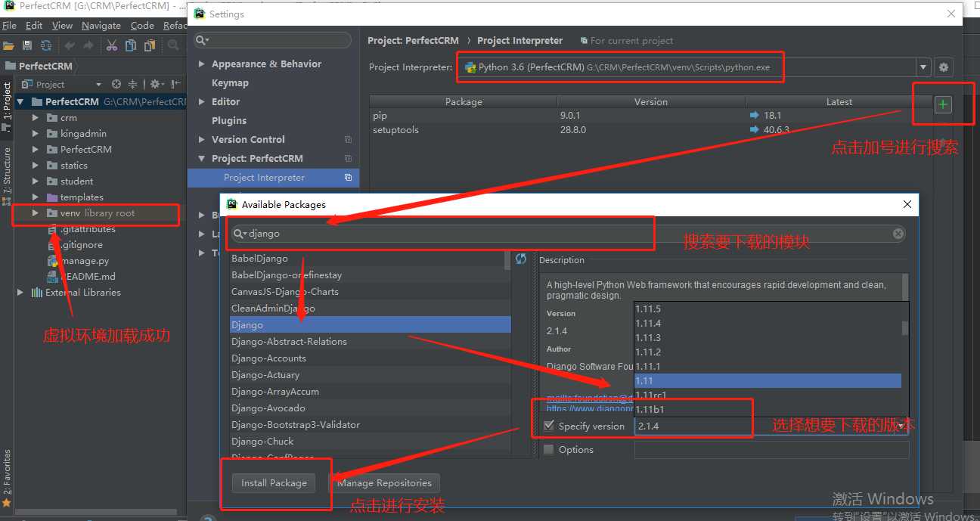The image size is (980, 521).
Task: Click the Cut scissors icon
Action: (112, 45)
